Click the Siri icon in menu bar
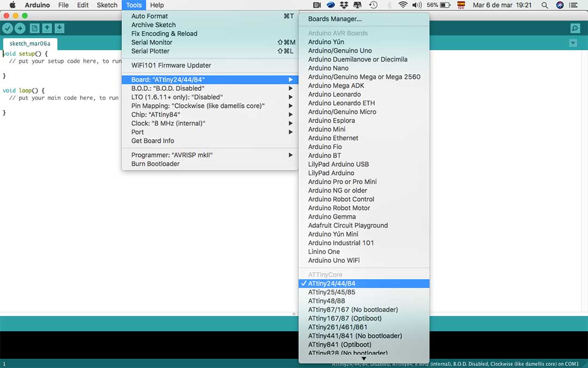588x368 pixels. coord(560,5)
